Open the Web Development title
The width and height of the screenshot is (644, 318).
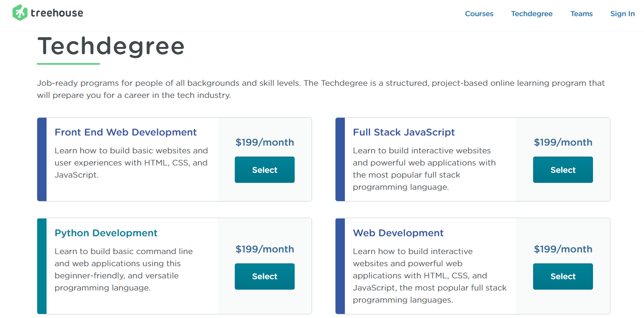[x=398, y=233]
